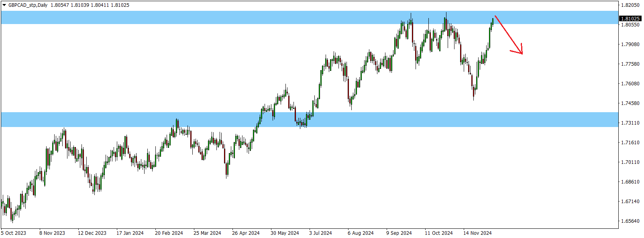The width and height of the screenshot is (644, 238).
Task: Click the OHLC values in chart header
Action: [x=90, y=5]
